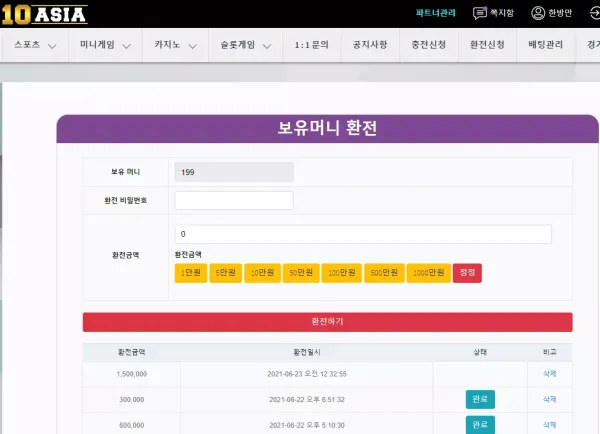Image resolution: width=600 pixels, height=434 pixels.
Task: Open the 충전신청 menu item
Action: [429, 45]
